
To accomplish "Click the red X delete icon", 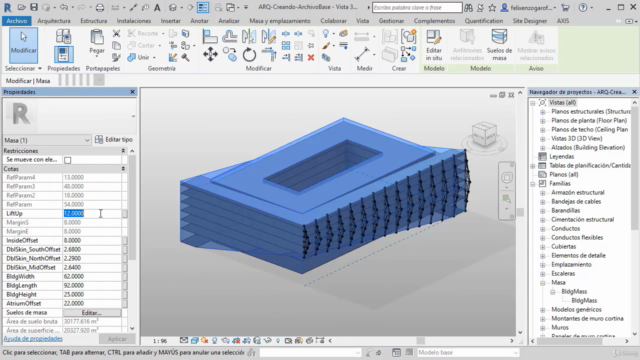I will (311, 58).
